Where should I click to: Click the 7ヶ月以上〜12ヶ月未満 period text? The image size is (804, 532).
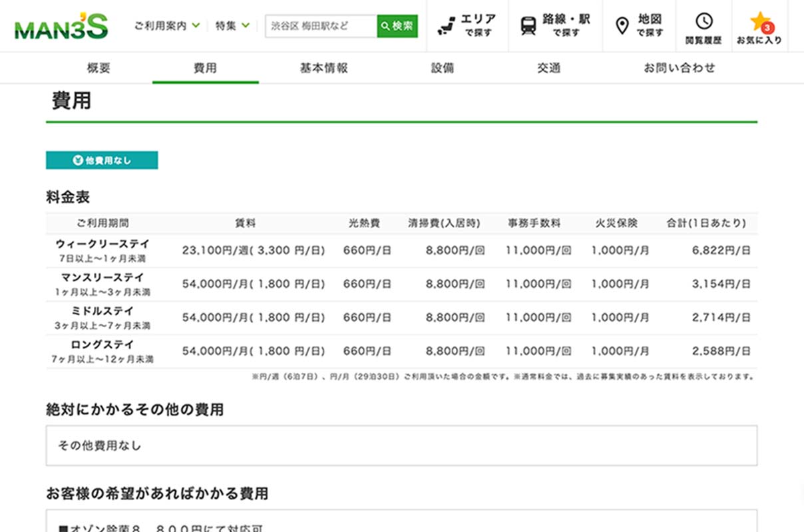102,359
